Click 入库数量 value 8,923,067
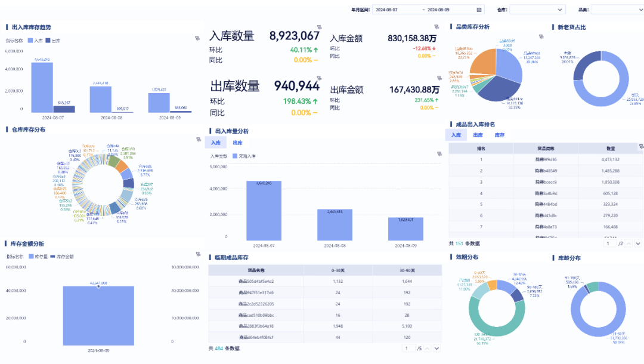Screen dimensions: 644x364 [295, 36]
